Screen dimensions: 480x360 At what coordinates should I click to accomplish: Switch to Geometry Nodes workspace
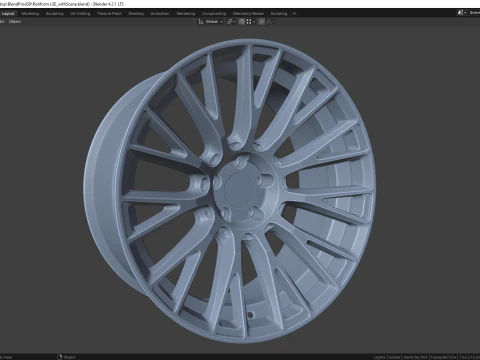[x=248, y=14]
